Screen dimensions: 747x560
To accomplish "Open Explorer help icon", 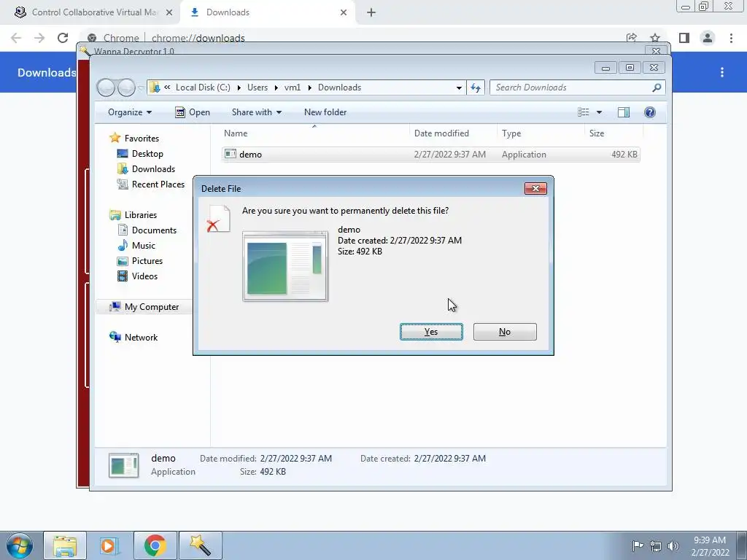I will (x=650, y=112).
